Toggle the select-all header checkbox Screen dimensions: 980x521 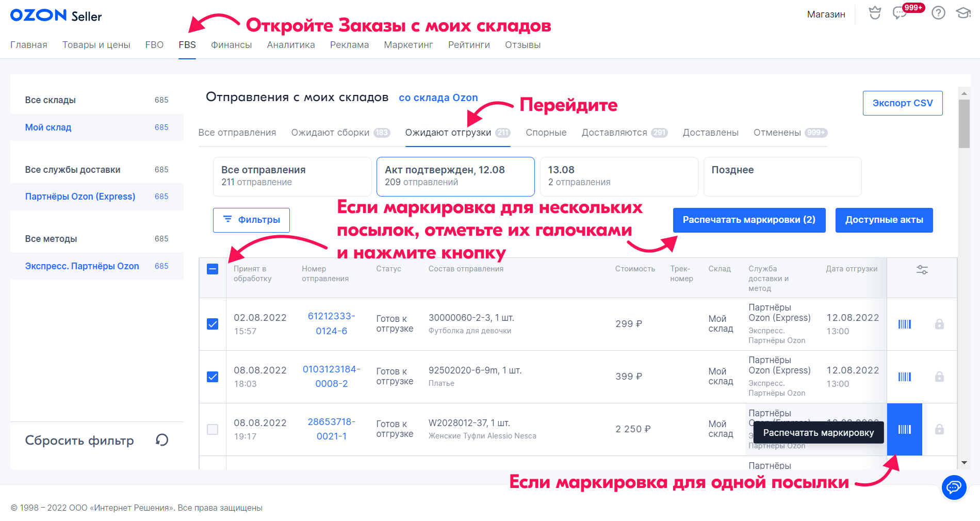[213, 269]
